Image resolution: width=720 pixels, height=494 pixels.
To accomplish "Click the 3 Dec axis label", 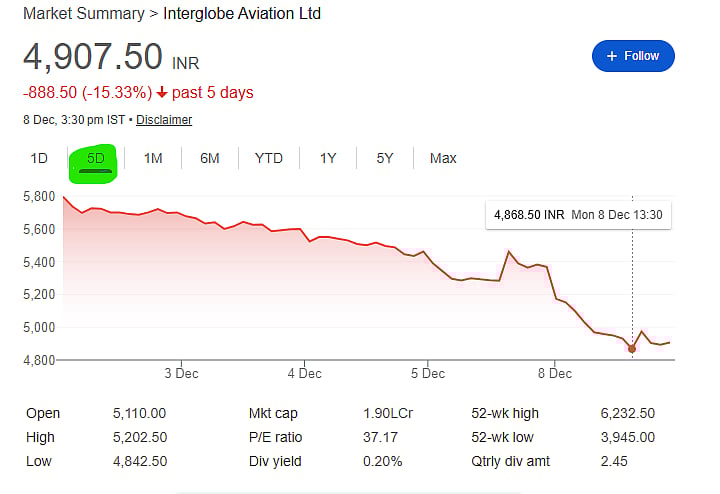I will pos(181,373).
